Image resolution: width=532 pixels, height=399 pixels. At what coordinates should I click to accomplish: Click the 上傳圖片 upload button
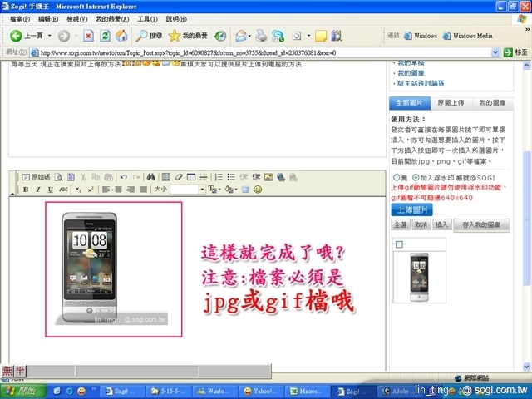(412, 210)
